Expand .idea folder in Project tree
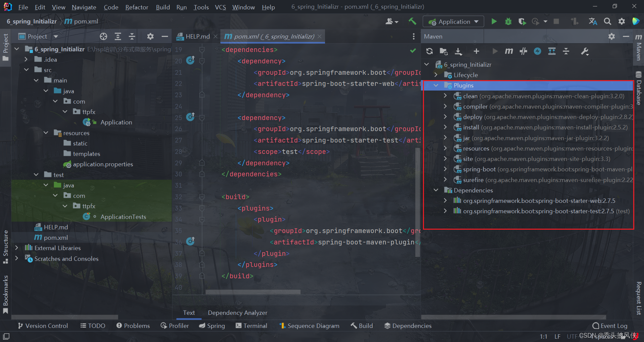This screenshot has height=342, width=644. click(x=26, y=59)
